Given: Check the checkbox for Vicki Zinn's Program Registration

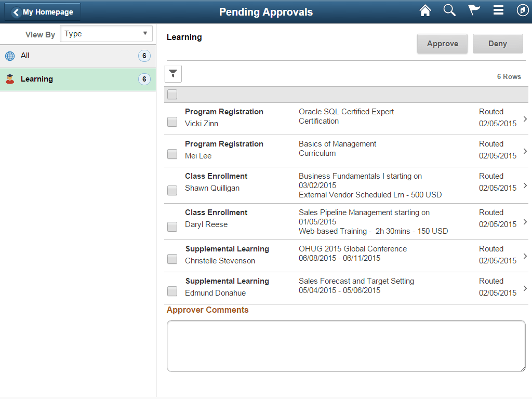Looking at the screenshot, I should [x=172, y=122].
